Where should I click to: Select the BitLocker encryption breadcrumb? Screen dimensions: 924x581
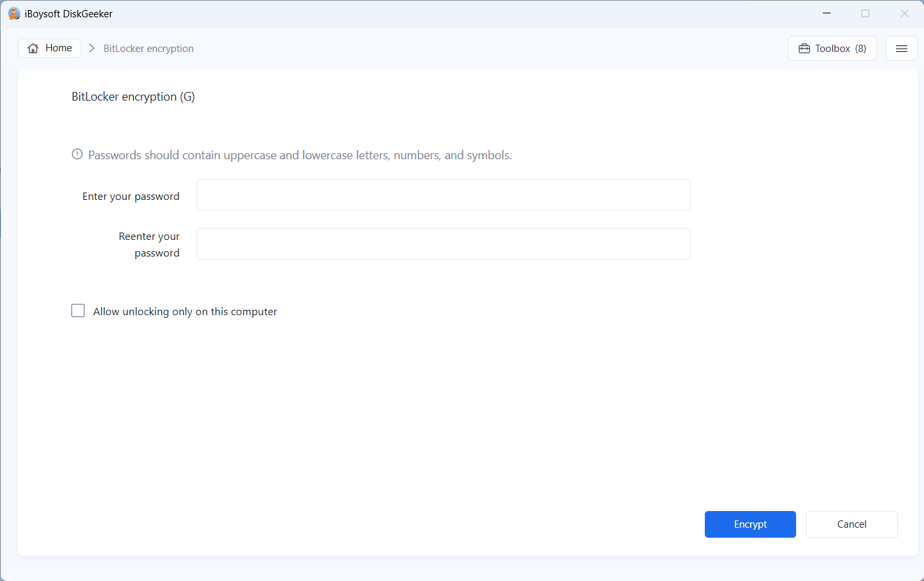click(149, 49)
